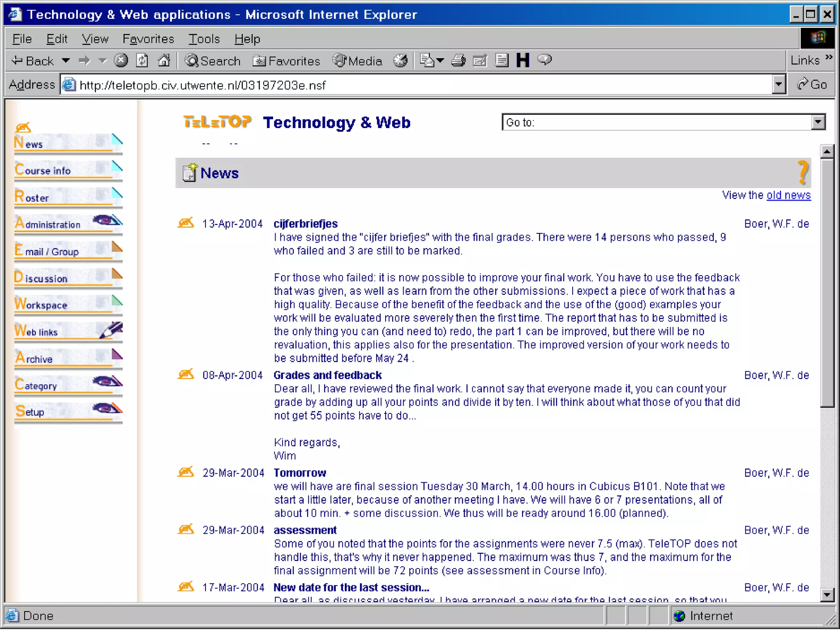This screenshot has width=840, height=630.
Task: Follow the old news link
Action: tap(788, 195)
